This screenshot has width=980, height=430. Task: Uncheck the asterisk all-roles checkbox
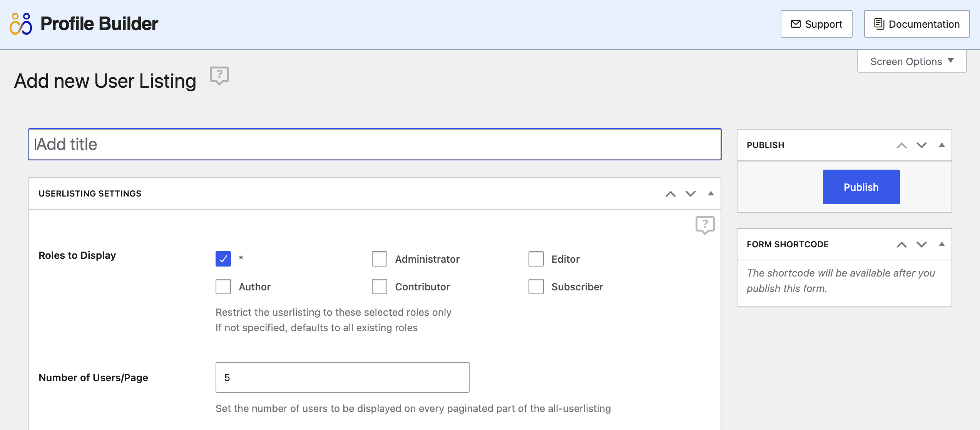[223, 259]
